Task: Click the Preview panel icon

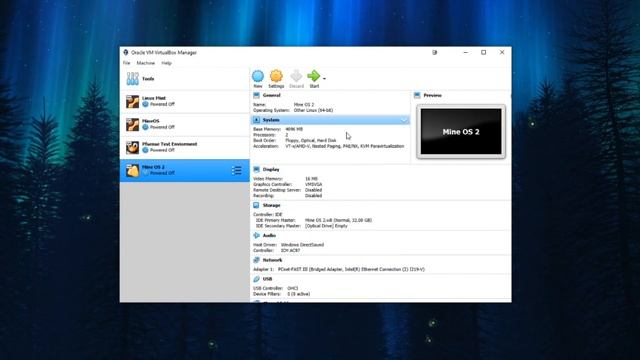Action: pos(417,95)
